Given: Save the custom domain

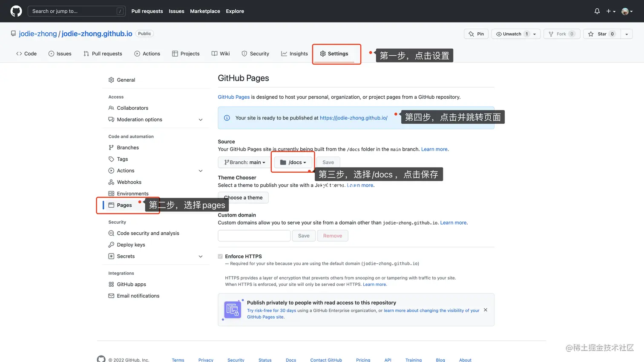Looking at the screenshot, I should pos(304,236).
